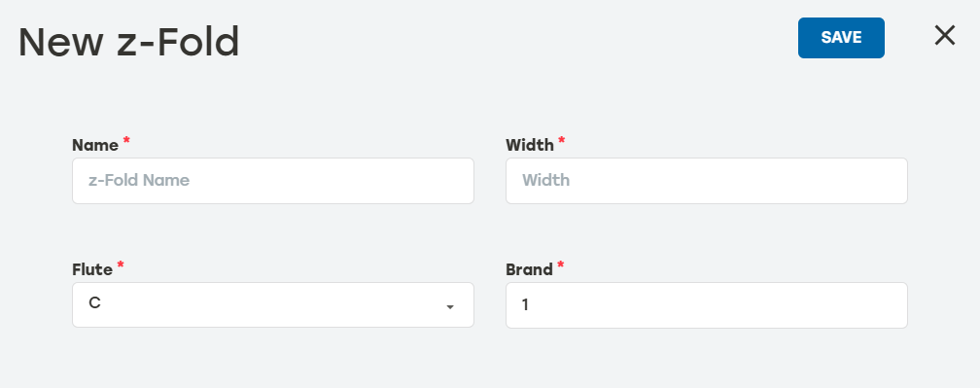Click the 'z-Fold Name' placeholder text

139,181
